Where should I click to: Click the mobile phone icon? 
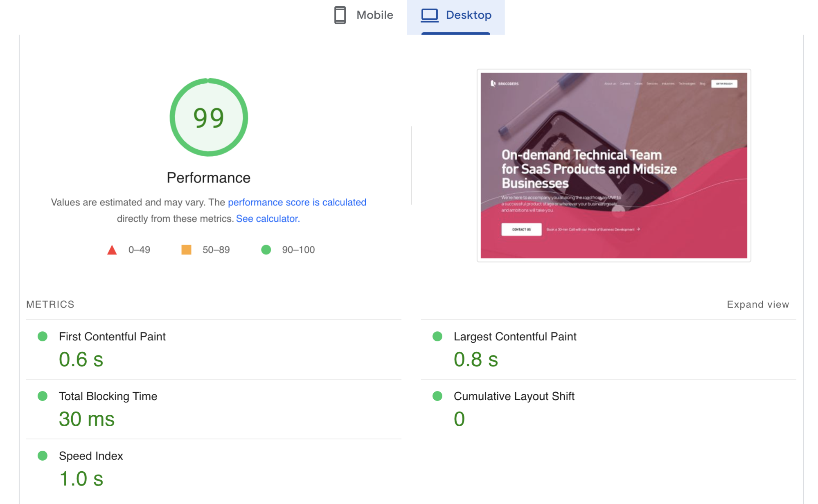340,15
